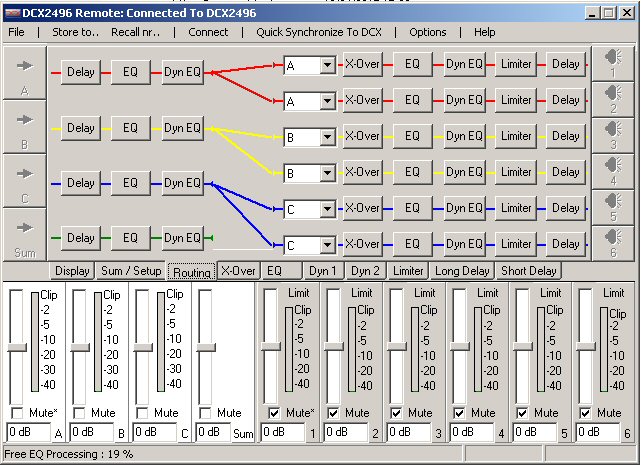This screenshot has width=641, height=465.
Task: Select input B arrow icon
Action: point(25,120)
